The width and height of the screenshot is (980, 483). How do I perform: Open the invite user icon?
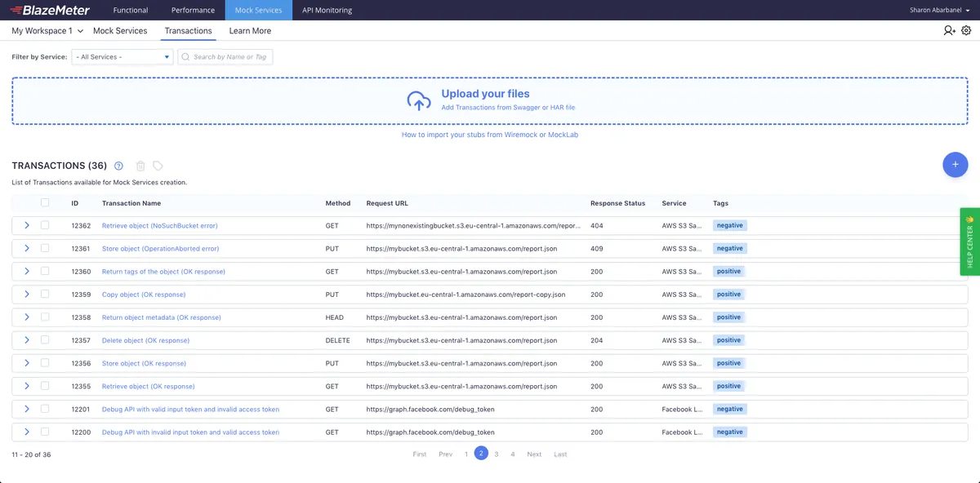[x=949, y=30]
